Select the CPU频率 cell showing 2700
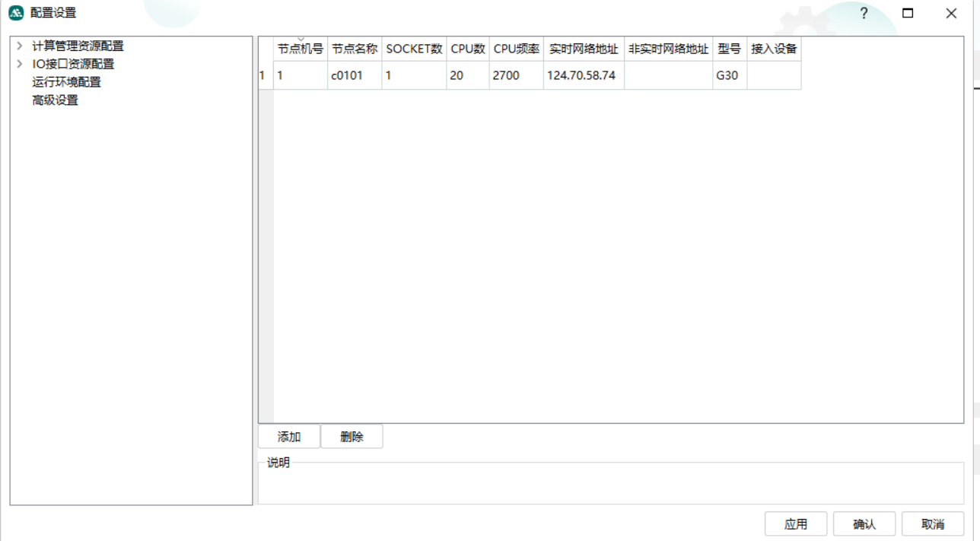The image size is (980, 541). coord(515,75)
